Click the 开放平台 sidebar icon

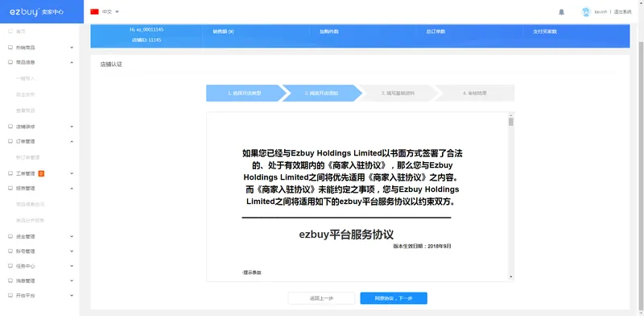point(10,295)
